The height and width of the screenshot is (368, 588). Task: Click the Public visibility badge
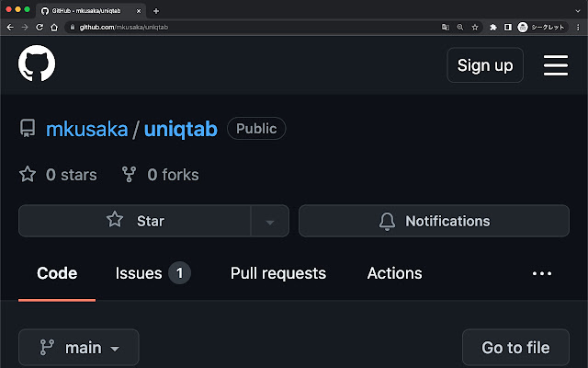click(x=256, y=129)
